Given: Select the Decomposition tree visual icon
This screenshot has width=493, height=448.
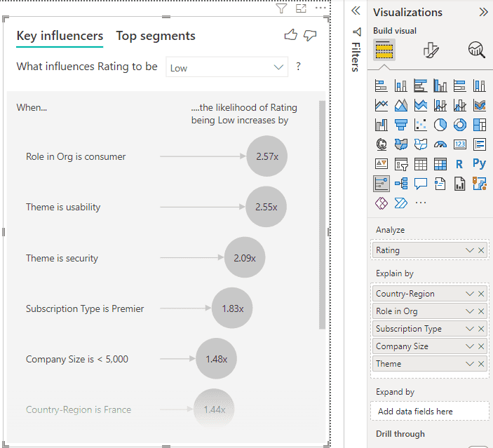Looking at the screenshot, I should coord(401,184).
